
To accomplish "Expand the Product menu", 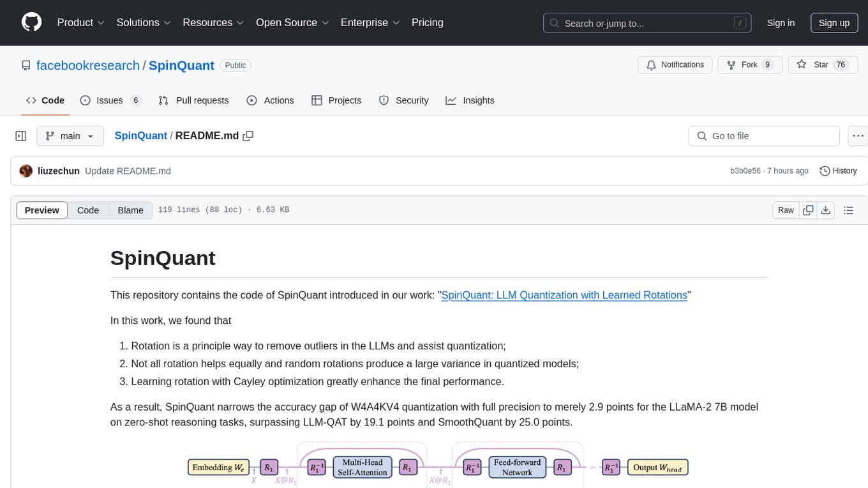I will (81, 22).
